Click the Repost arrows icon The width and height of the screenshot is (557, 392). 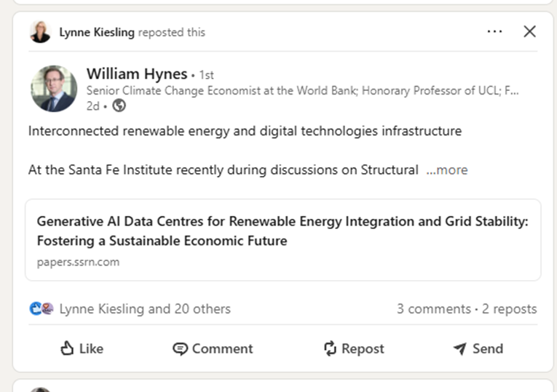pyautogui.click(x=330, y=348)
